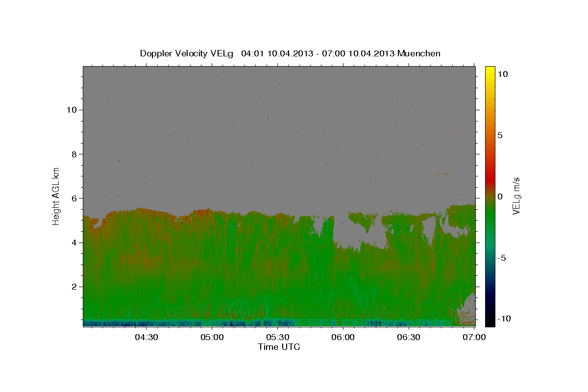Click the height tick label 4
The width and height of the screenshot is (588, 392).
coord(74,242)
